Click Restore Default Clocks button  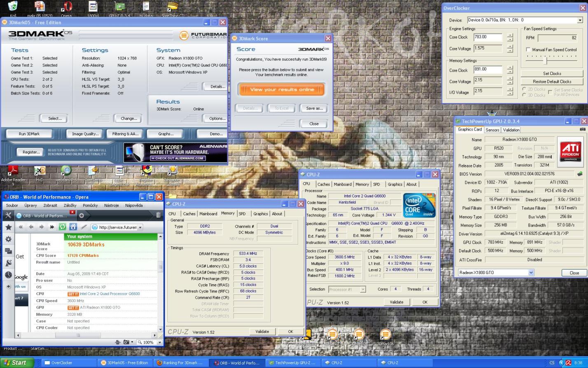pyautogui.click(x=552, y=82)
